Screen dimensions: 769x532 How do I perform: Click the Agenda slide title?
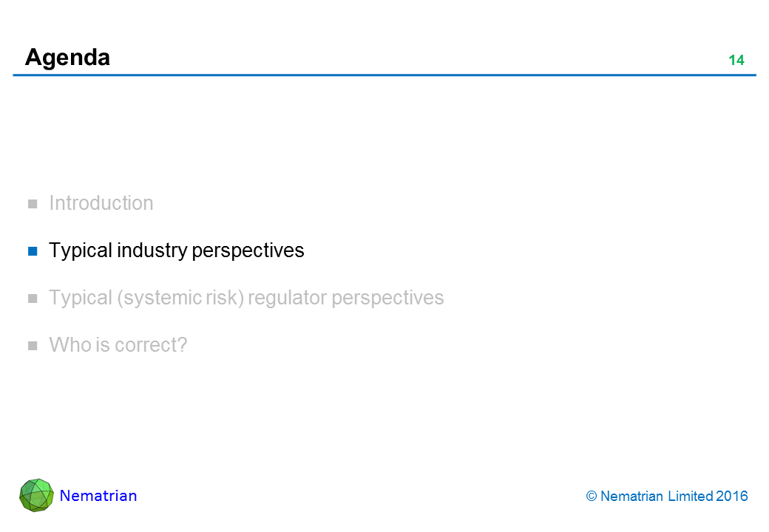(x=67, y=58)
